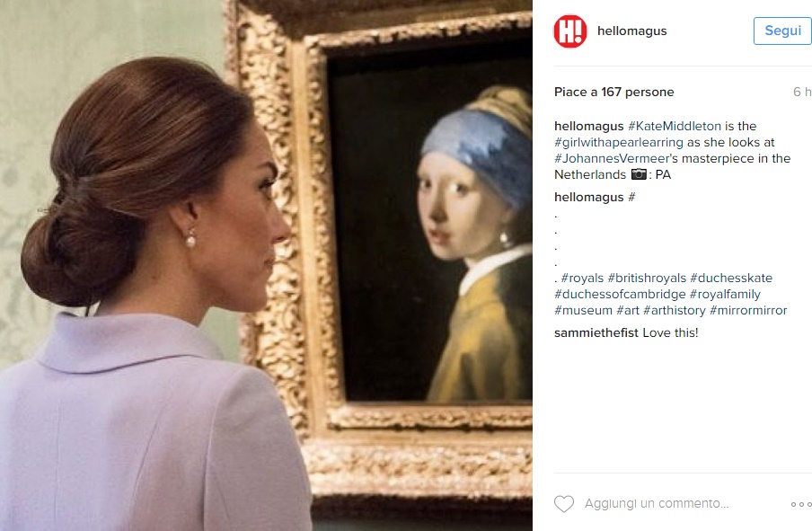Screen dimensions: 812x531
Task: Click the post photo of the painting
Action: 266,265
